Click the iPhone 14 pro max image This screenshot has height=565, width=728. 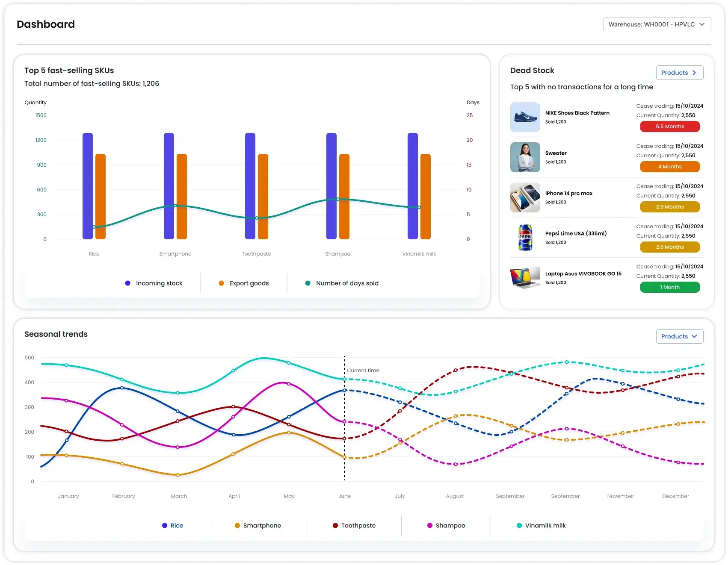[x=525, y=197]
